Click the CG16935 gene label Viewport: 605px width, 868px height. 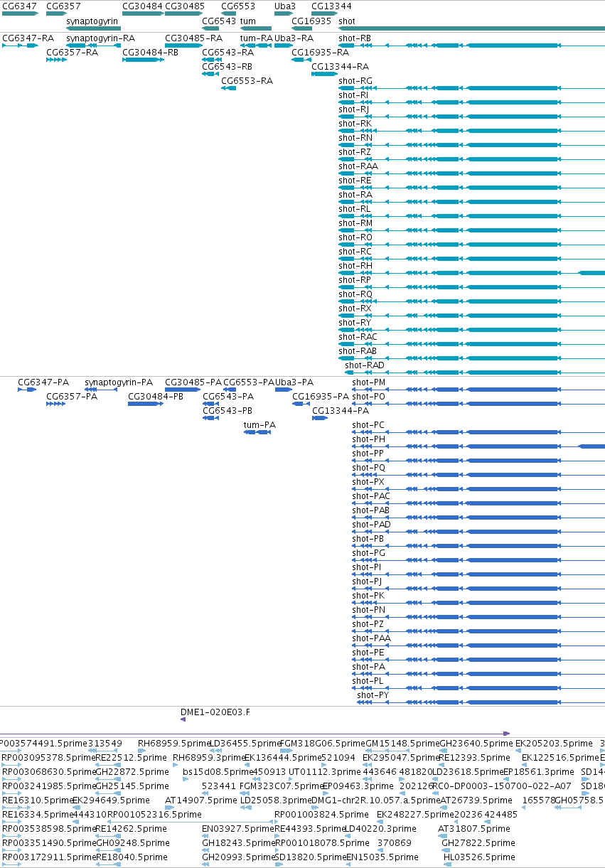click(311, 21)
